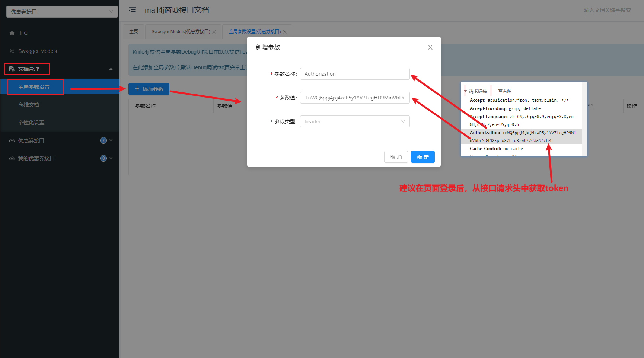The height and width of the screenshot is (358, 644).
Task: Expand the 优惠券接口 API group
Action: 111,140
